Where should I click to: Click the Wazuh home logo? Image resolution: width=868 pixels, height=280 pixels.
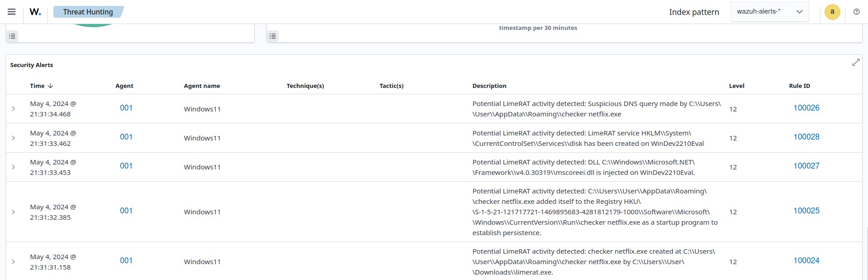35,12
